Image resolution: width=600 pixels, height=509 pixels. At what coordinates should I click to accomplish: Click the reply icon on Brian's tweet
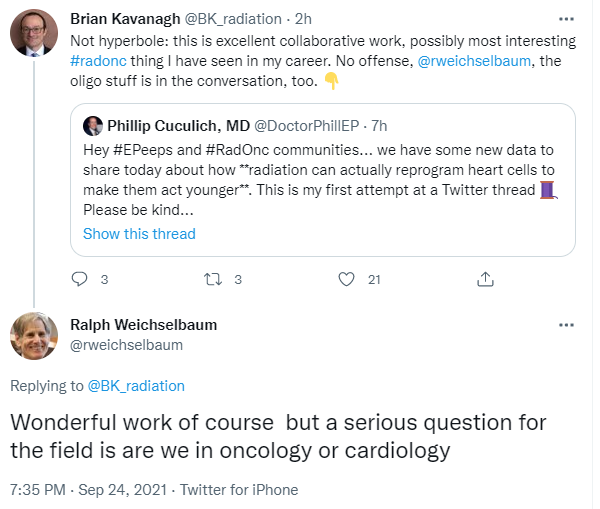[x=82, y=279]
